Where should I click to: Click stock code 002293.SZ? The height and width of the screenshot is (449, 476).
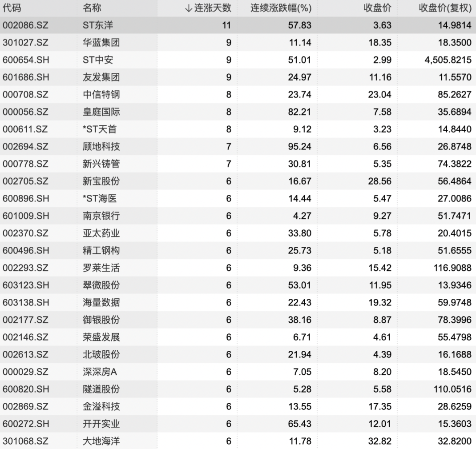(x=25, y=268)
